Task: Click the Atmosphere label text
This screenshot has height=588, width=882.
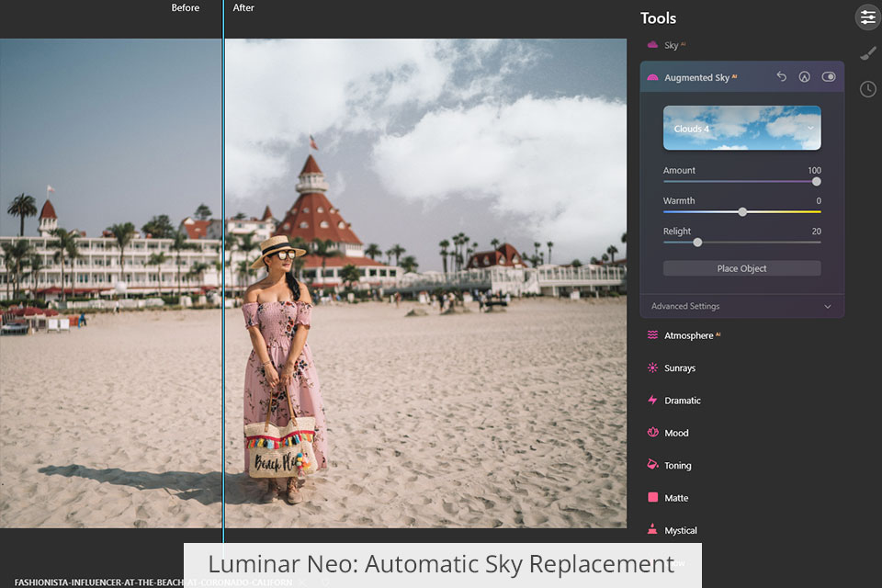Action: [688, 336]
